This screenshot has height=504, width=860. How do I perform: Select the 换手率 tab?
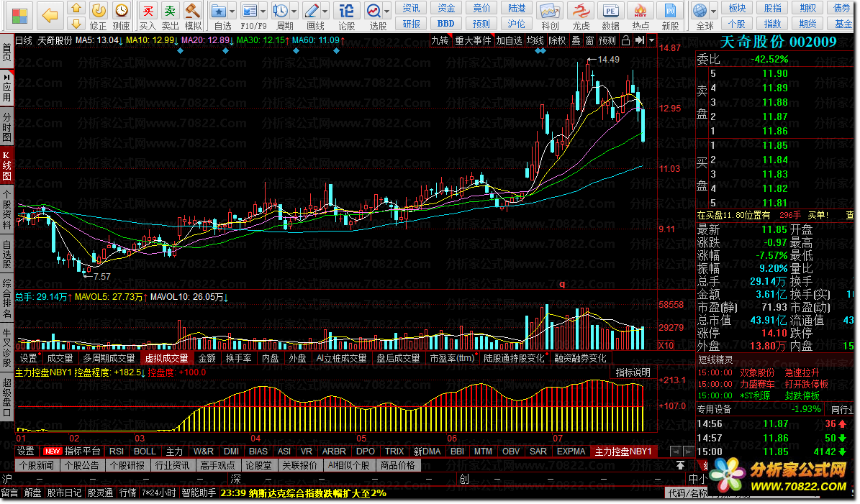tap(239, 358)
